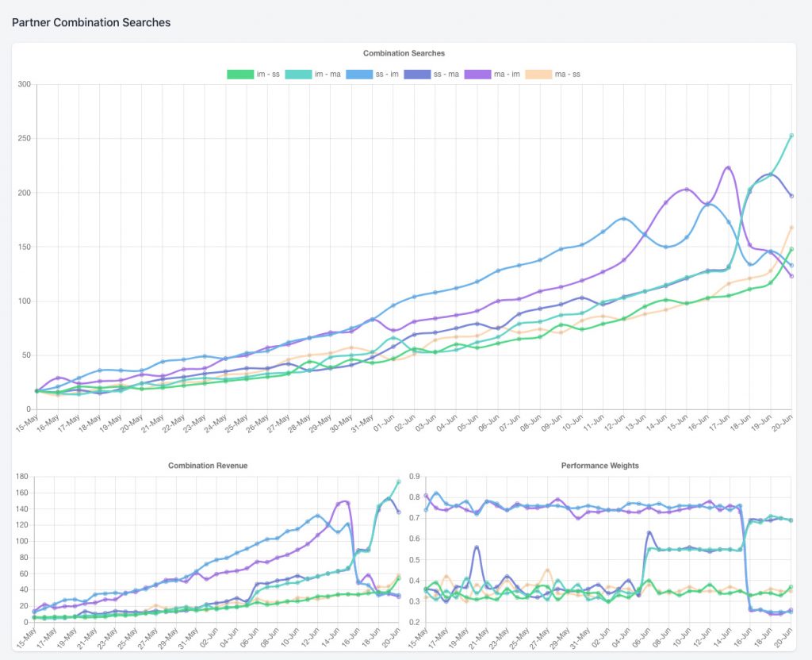This screenshot has height=660, width=812.
Task: Select the 'ma - ss' 20-Jun endpoint in Combination Searches
Action: pyautogui.click(x=791, y=228)
